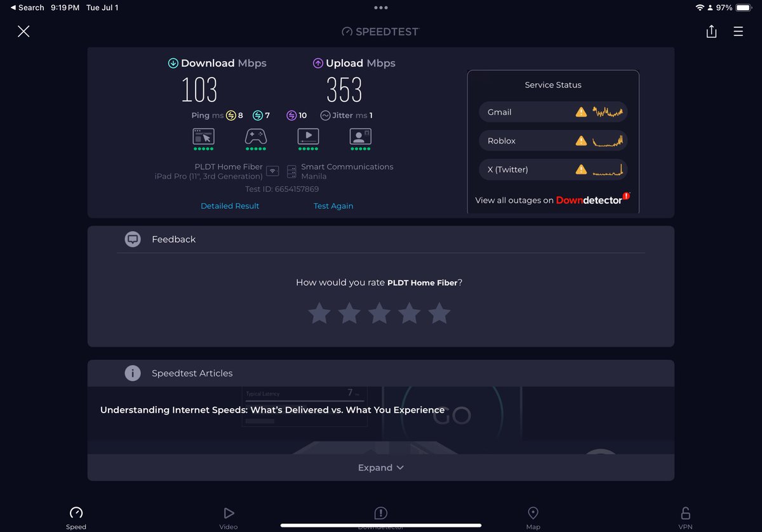Open Detailed Result

(230, 206)
